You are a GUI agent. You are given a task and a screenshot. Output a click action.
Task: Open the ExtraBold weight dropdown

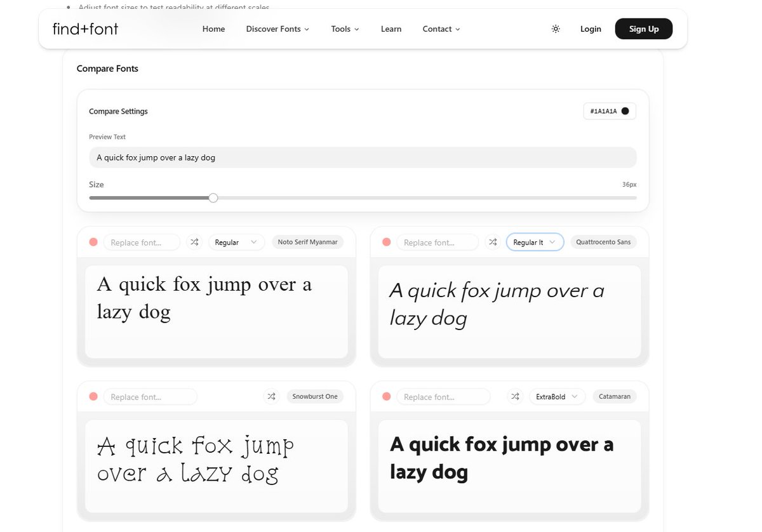tap(558, 396)
